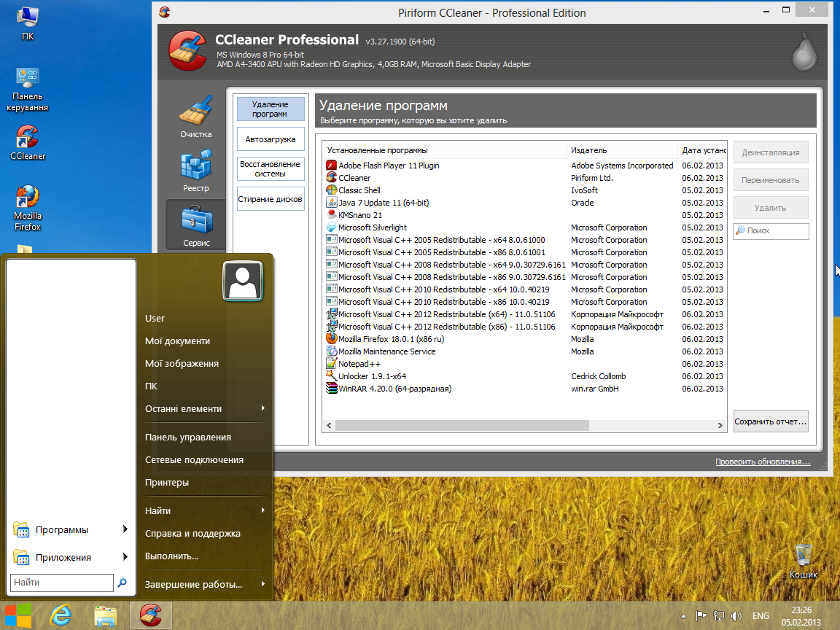This screenshot has height=630, width=840.
Task: Expand Завершение работы options
Action: (x=263, y=584)
